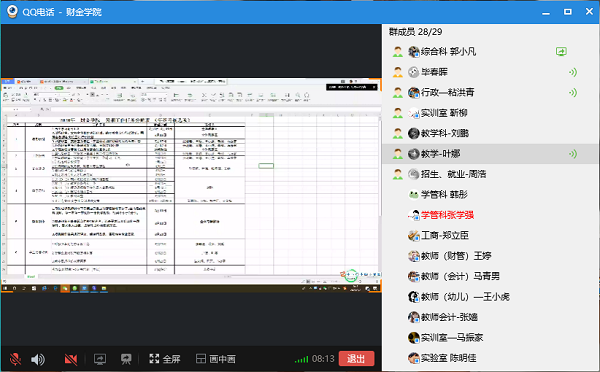Select member 教学-叶娜 in the list
600x372 pixels.
pos(491,154)
